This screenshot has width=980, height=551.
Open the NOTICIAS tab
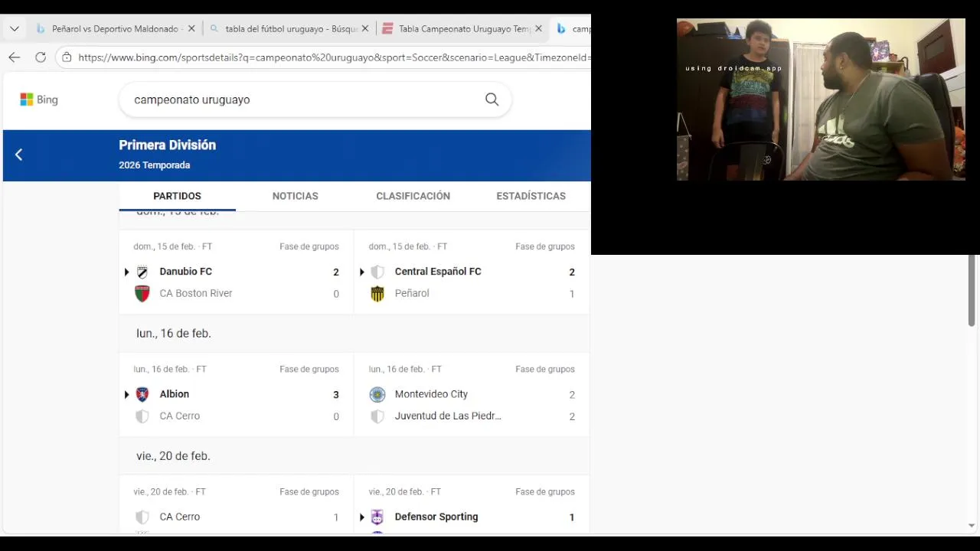pos(295,196)
